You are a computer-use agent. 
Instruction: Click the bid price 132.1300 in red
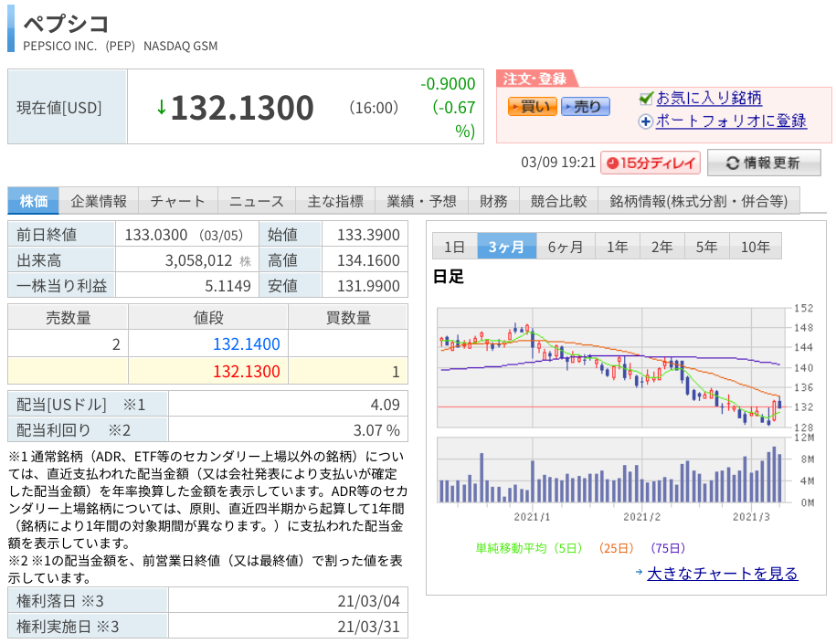point(247,371)
